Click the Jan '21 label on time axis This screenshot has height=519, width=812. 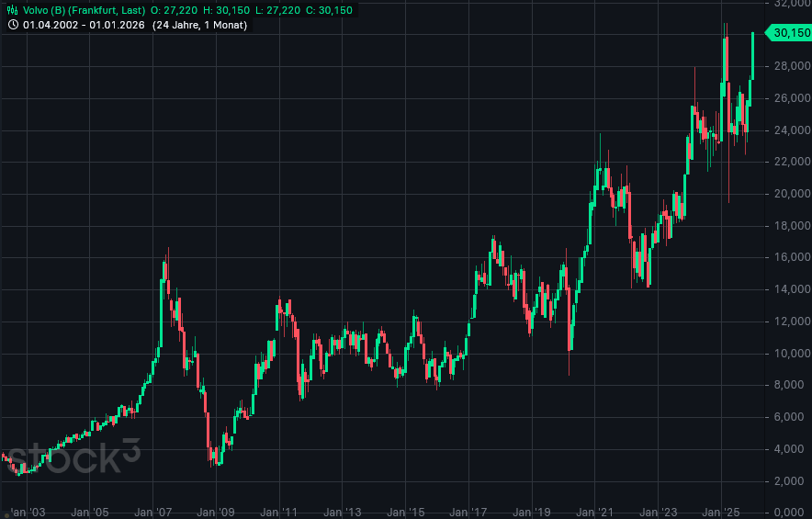(596, 512)
